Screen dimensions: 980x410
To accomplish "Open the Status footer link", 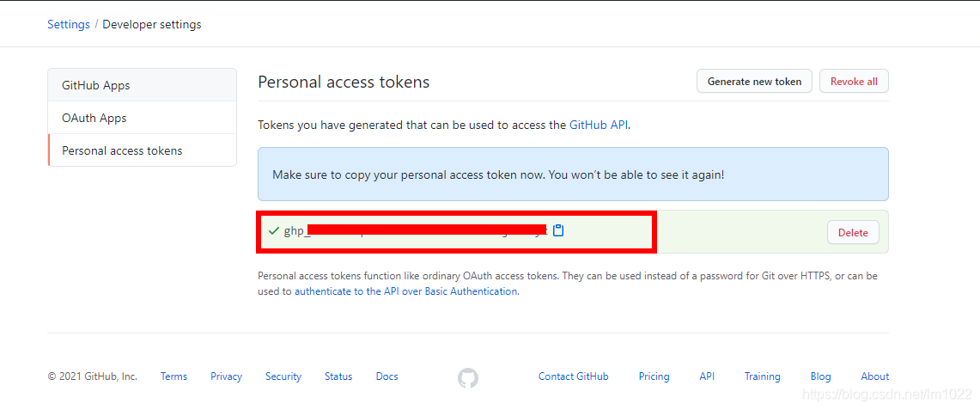I will pyautogui.click(x=338, y=376).
